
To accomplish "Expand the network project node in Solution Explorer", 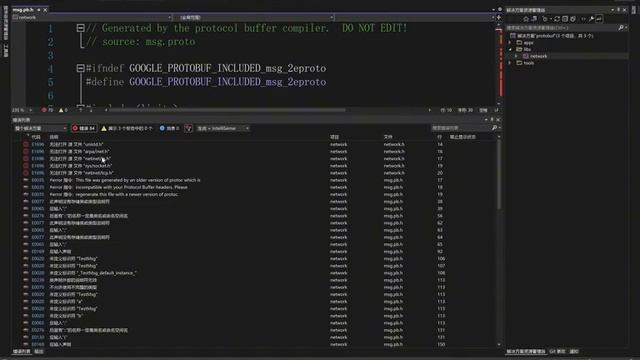I will click(x=516, y=56).
